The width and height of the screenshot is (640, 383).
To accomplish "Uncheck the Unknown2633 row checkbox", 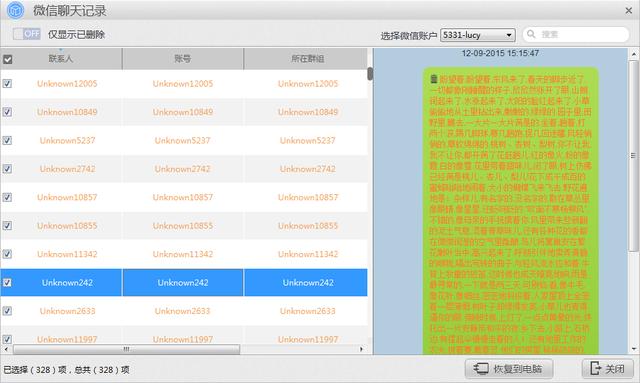I will [x=7, y=311].
